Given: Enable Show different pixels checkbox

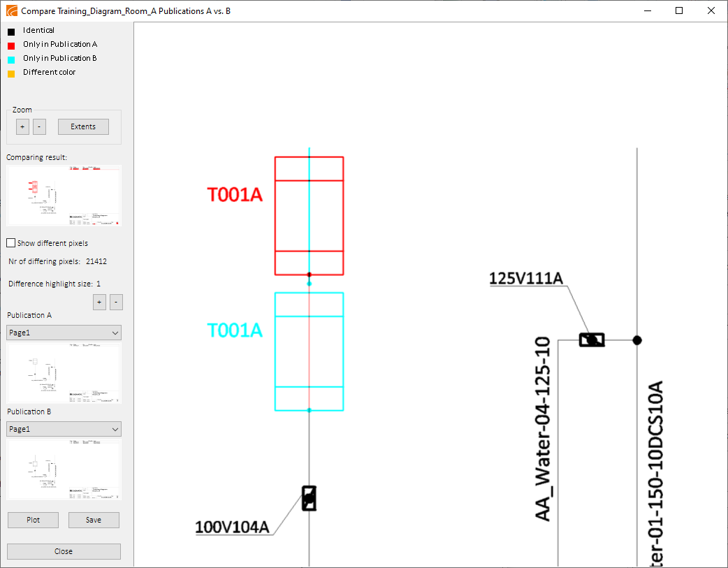Looking at the screenshot, I should [x=11, y=243].
